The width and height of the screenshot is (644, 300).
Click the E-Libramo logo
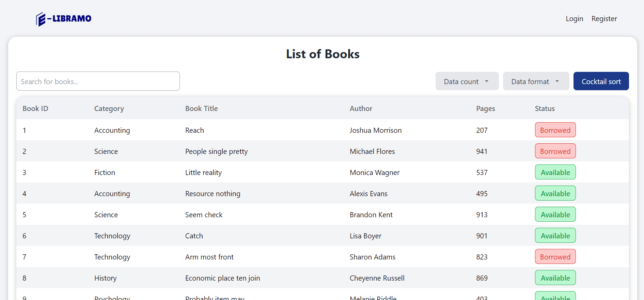[64, 19]
